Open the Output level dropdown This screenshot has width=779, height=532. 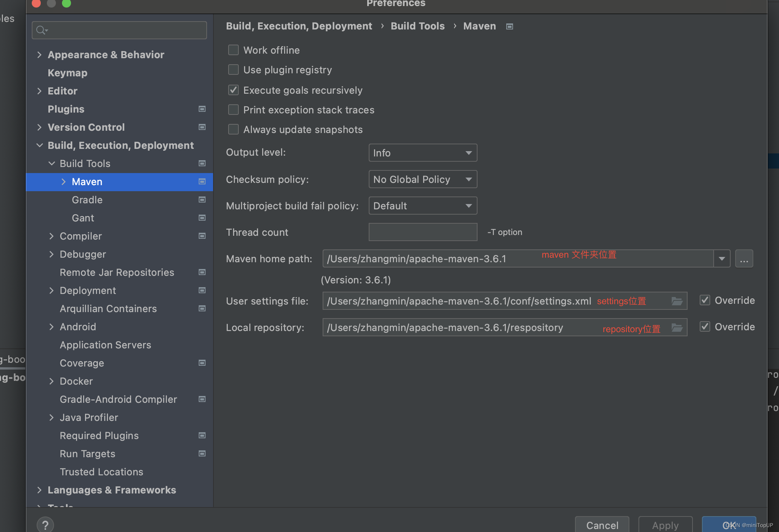(x=423, y=153)
